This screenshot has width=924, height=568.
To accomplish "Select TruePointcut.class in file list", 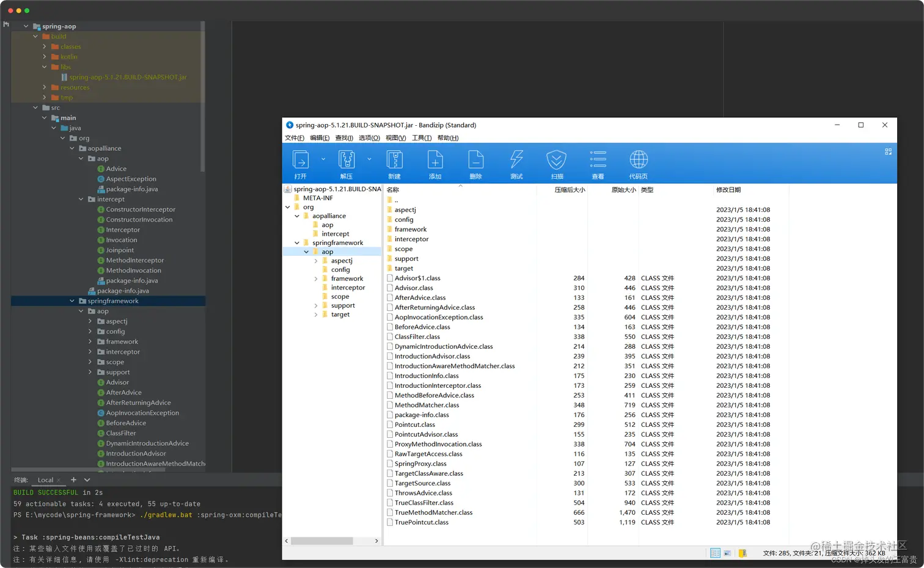I will click(421, 522).
